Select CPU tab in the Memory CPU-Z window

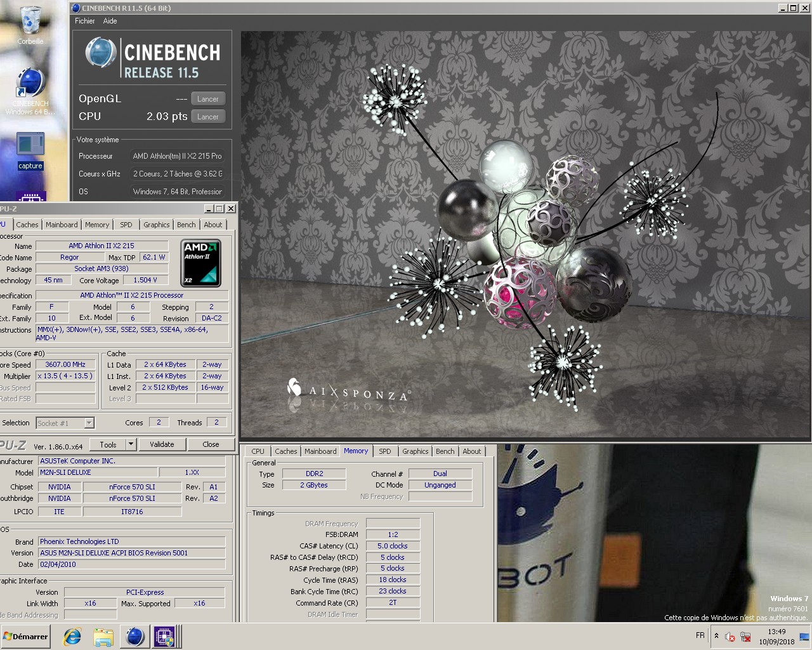coord(258,451)
